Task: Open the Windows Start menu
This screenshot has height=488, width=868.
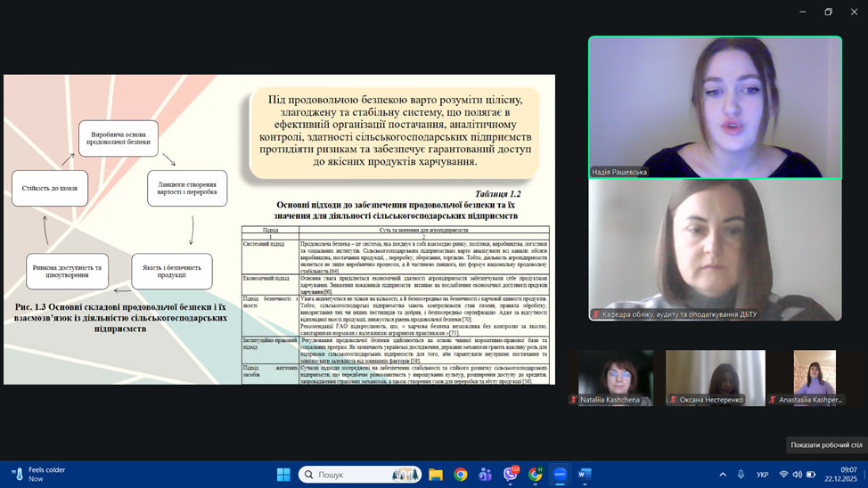Action: (283, 475)
